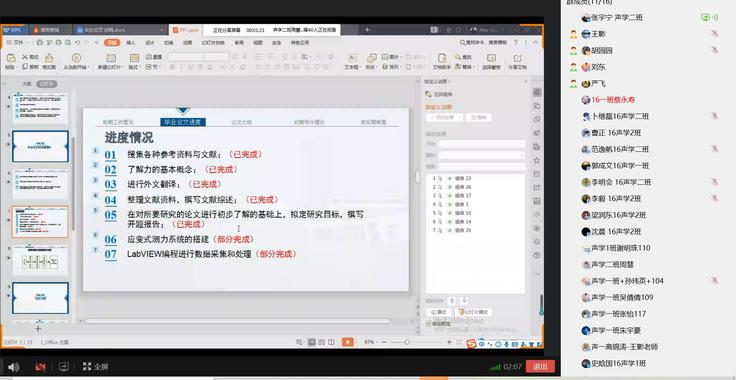Start the slideshow with the orange play button

pos(347,342)
